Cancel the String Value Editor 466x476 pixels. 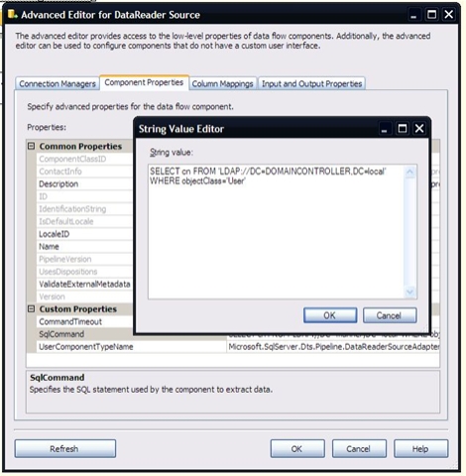tap(390, 315)
